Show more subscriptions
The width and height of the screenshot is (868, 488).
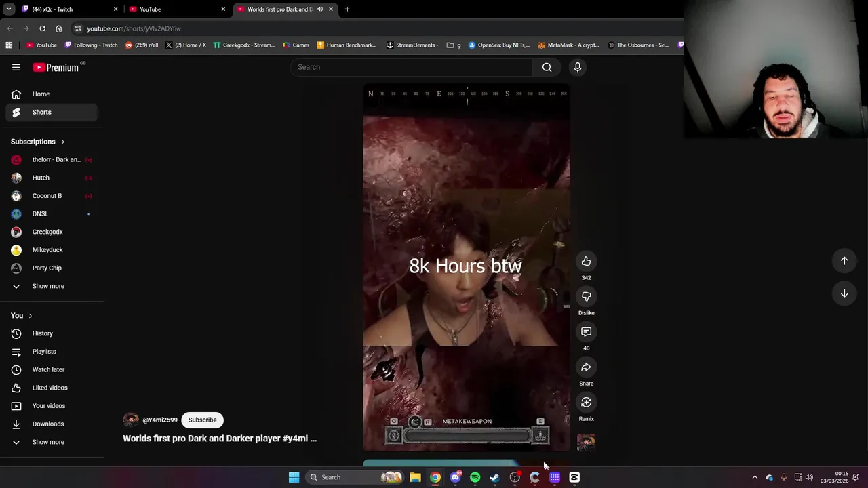point(52,286)
